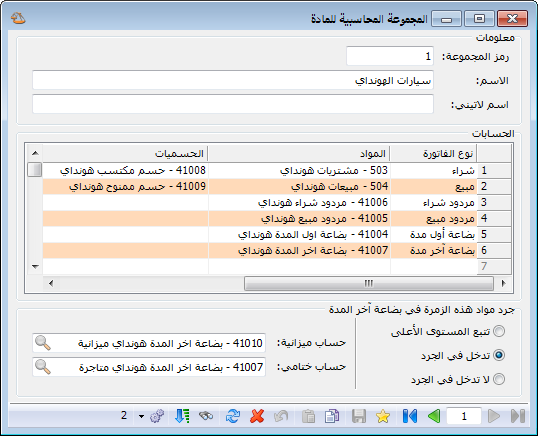Click the 'الحسميات' column header

[125, 153]
